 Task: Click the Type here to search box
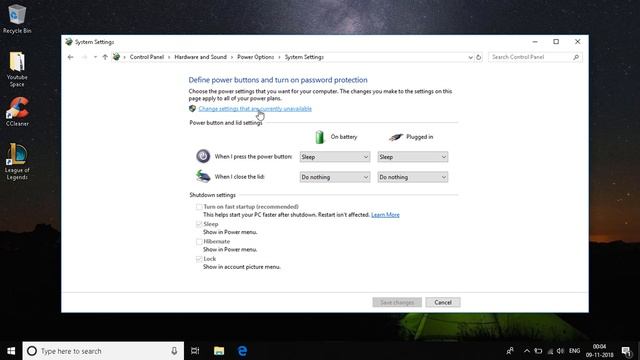103,351
